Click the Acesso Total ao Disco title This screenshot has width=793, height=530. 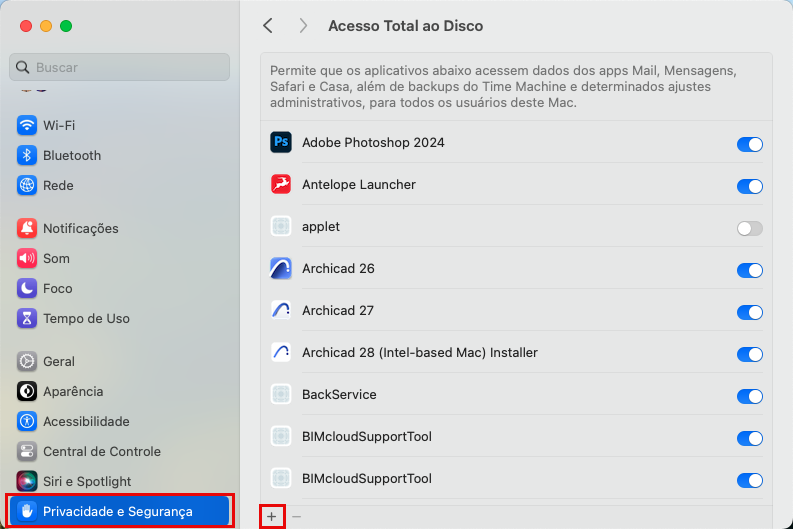[x=406, y=26]
